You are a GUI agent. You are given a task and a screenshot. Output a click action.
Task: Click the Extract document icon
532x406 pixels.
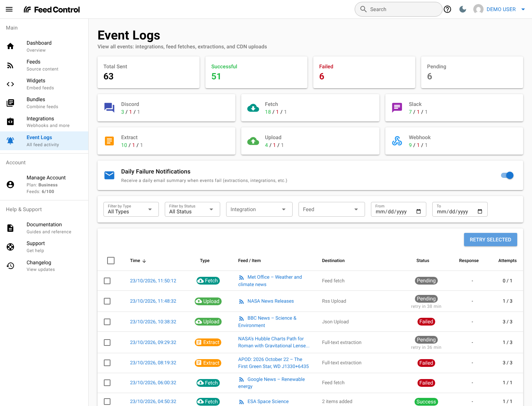[109, 141]
